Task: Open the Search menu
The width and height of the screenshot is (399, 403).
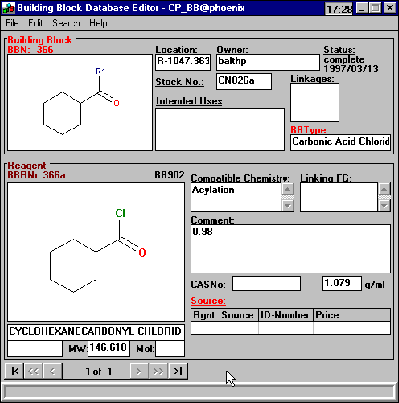Action: click(x=66, y=23)
